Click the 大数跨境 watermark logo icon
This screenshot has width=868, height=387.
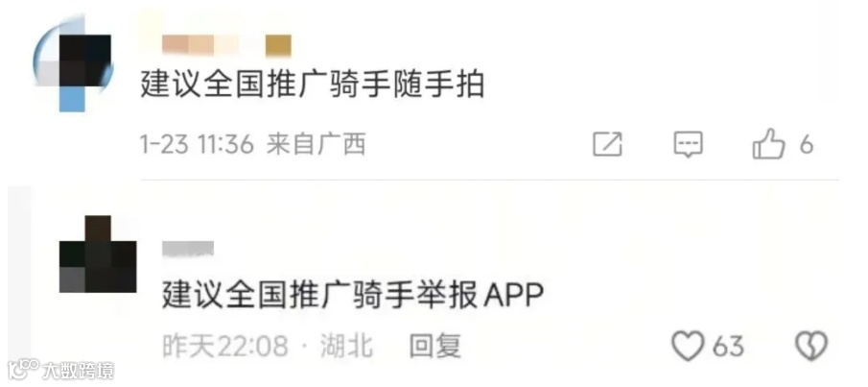(x=23, y=370)
